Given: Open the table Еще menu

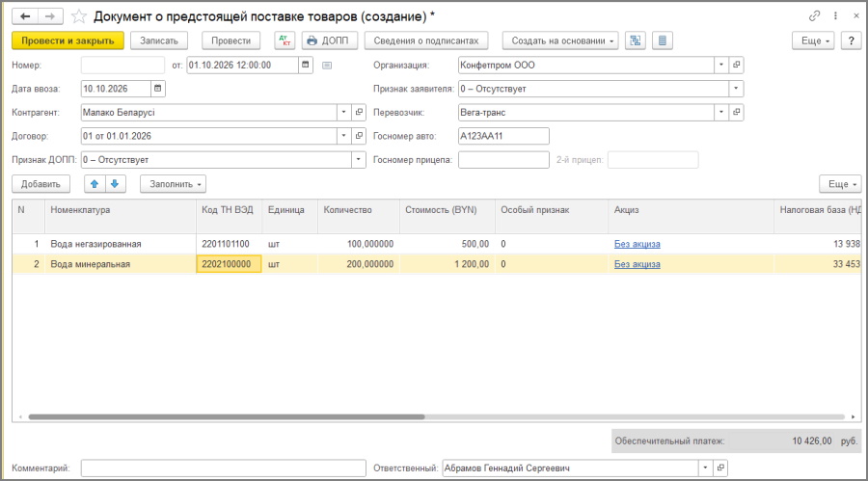Looking at the screenshot, I should click(840, 184).
